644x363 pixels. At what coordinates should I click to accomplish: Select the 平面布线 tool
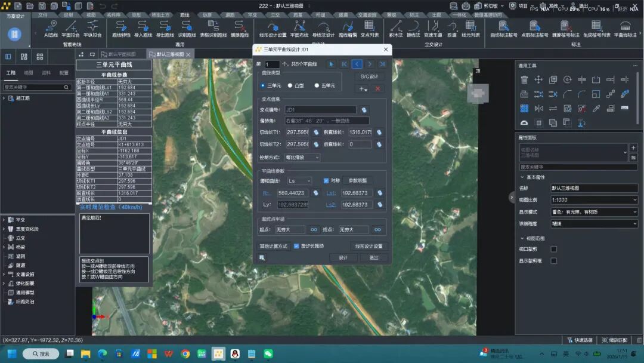click(299, 29)
